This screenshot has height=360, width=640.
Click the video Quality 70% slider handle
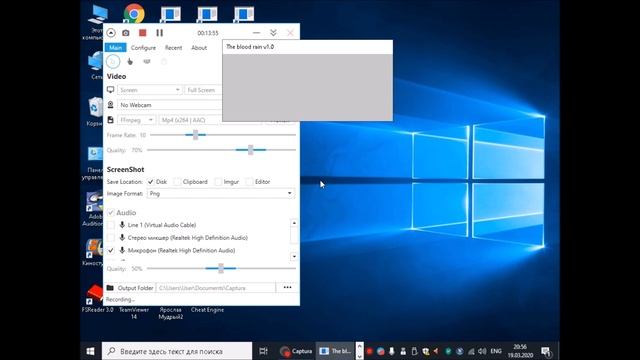pyautogui.click(x=251, y=150)
